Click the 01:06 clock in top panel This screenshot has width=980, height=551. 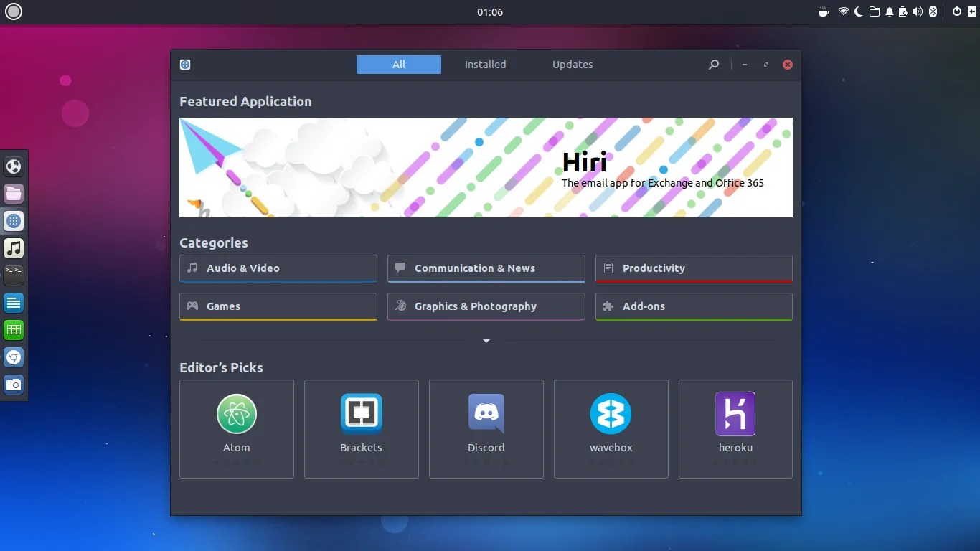click(x=490, y=12)
